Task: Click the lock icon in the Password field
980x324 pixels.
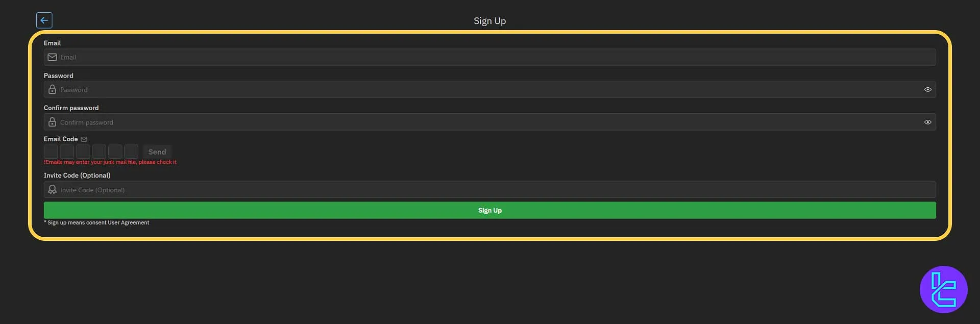Action: coord(52,89)
